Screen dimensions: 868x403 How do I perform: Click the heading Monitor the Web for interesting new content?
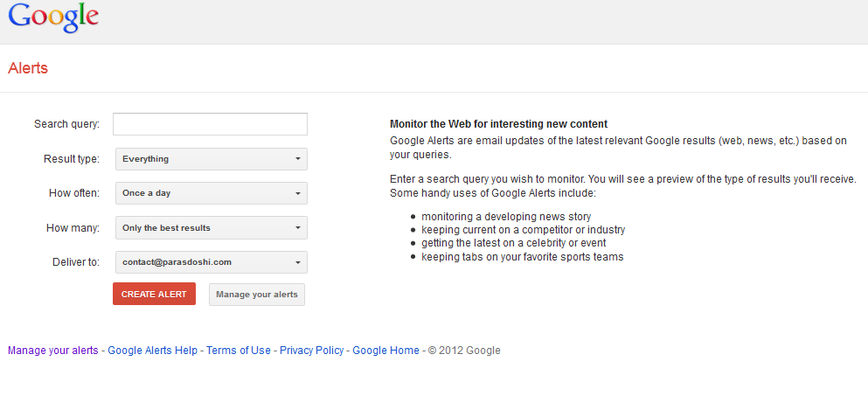(x=499, y=124)
